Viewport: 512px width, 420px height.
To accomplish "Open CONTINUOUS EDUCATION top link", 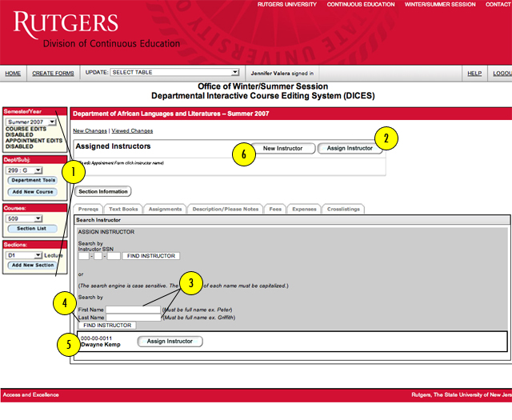I will click(x=361, y=4).
